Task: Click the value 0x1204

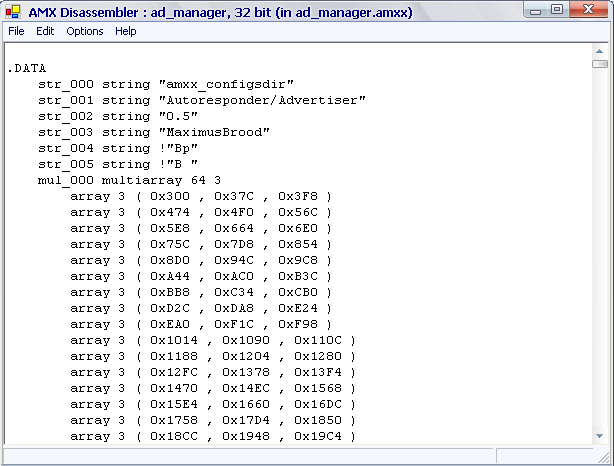Action: click(246, 356)
